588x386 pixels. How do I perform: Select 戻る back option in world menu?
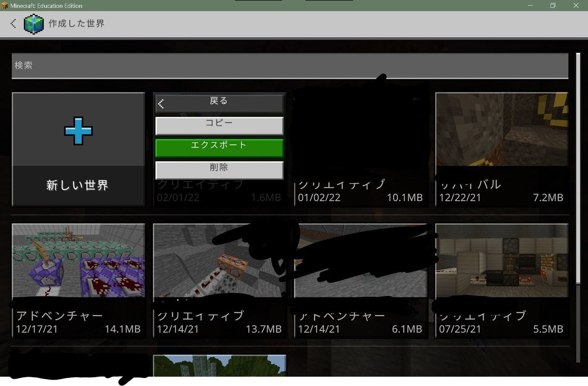[x=219, y=103]
